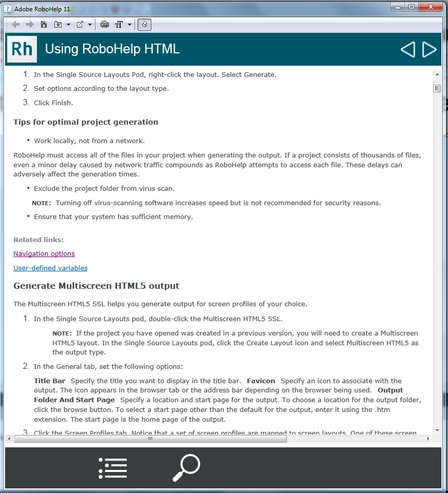Go to next topic with right triangle

coord(429,49)
